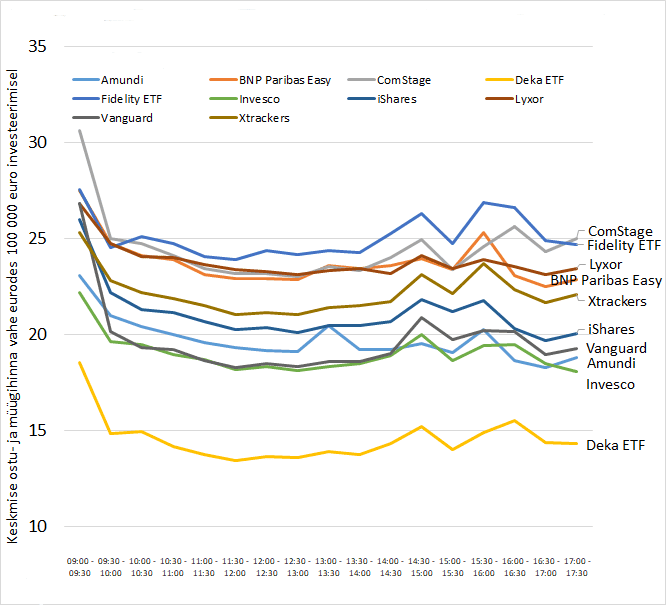Select the 09:30 - 10:00 time label
Screen dimensions: 666x605
pyautogui.click(x=110, y=567)
